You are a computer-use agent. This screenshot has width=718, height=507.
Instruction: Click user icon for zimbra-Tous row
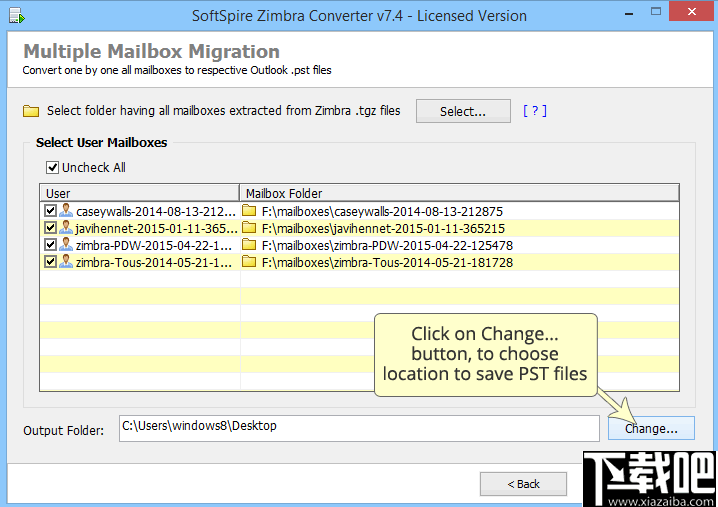[x=66, y=262]
